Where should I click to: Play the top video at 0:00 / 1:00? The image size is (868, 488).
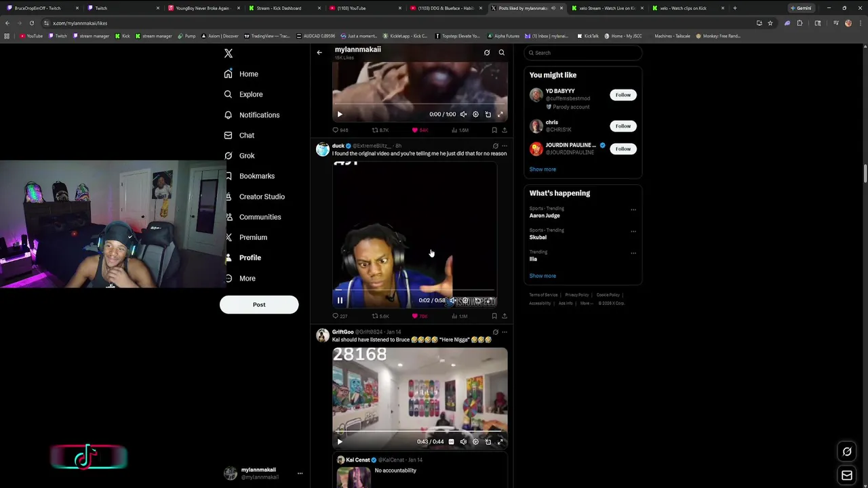point(340,115)
